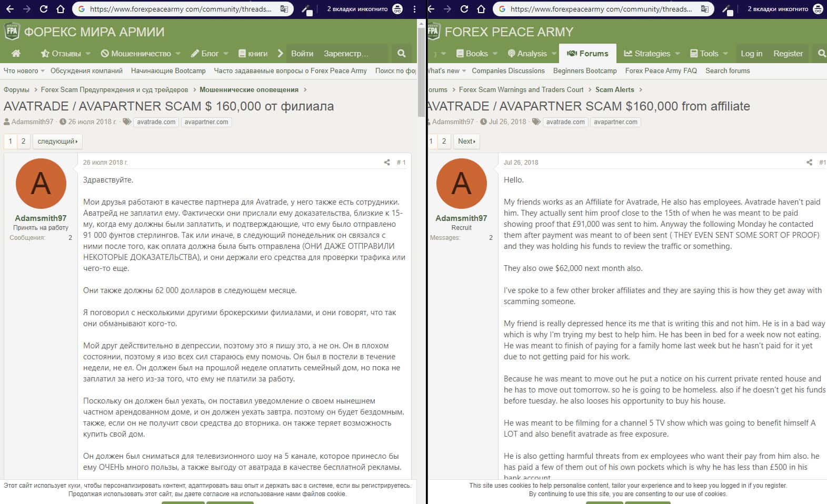Image resolution: width=827 pixels, height=504 pixels.
Task: Expand the Strategies dropdown arrow
Action: 677,54
